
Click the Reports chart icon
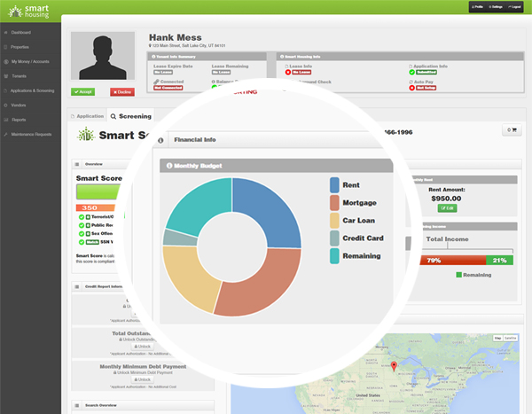(x=6, y=120)
